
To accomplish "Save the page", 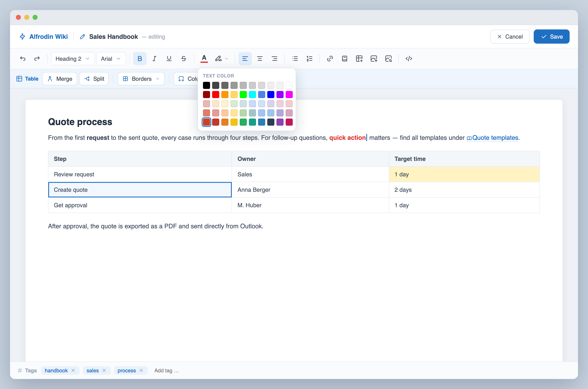I will point(551,37).
